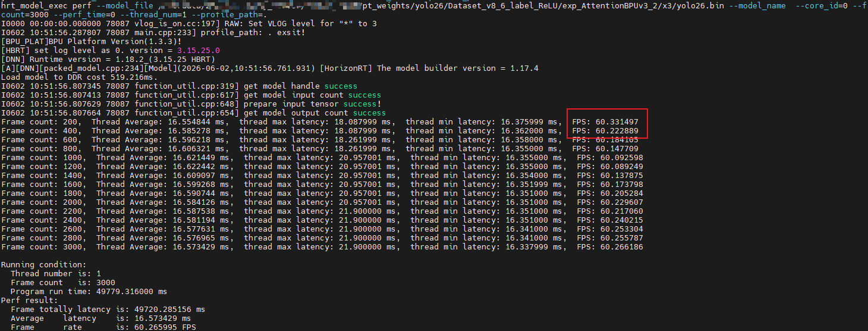Click the Frame rate 60.265995 FPS line
This screenshot has width=868, height=331.
[x=103, y=327]
